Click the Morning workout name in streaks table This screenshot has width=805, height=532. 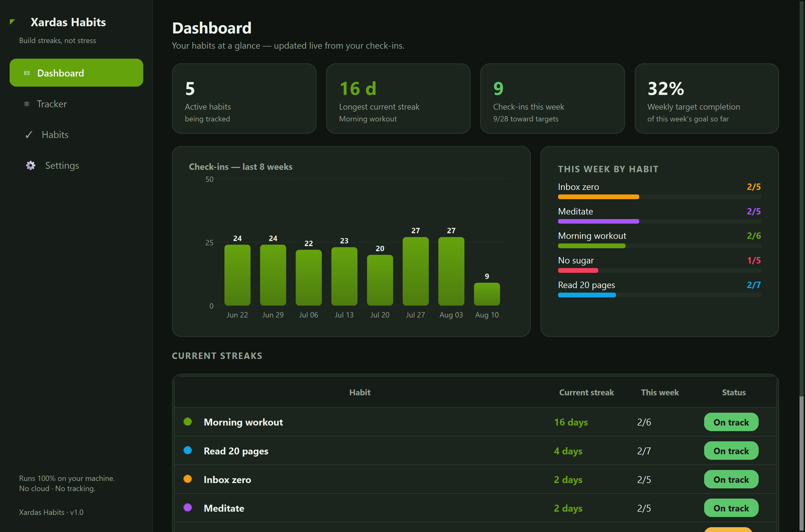243,422
